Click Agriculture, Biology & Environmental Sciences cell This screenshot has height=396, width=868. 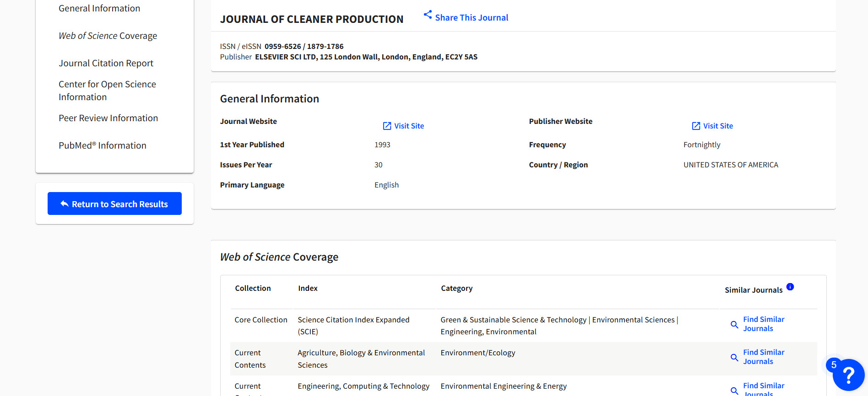click(361, 359)
